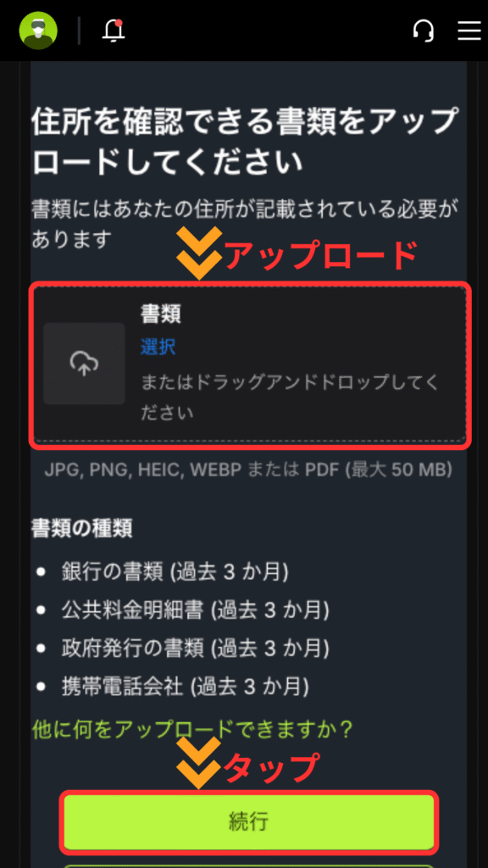Viewport: 488px width, 868px height.
Task: Contact support via headset icon
Action: click(424, 31)
